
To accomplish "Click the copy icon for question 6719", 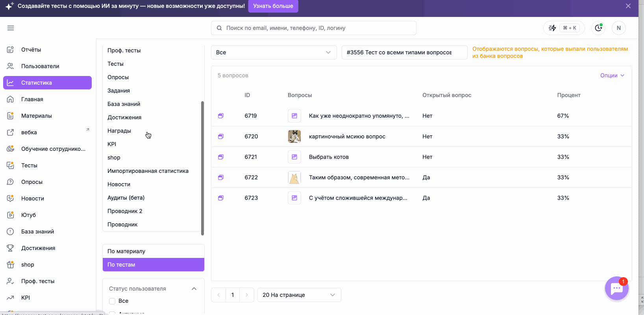I will click(221, 116).
